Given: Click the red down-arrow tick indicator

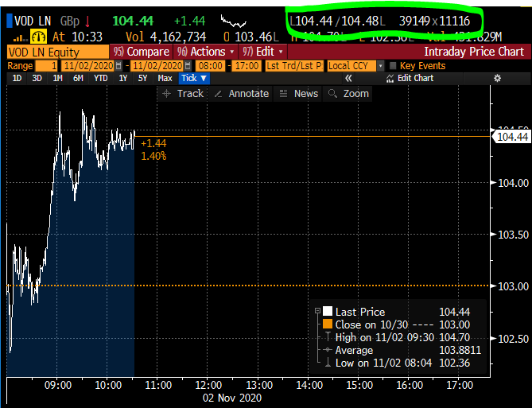Looking at the screenshot, I should [87, 21].
